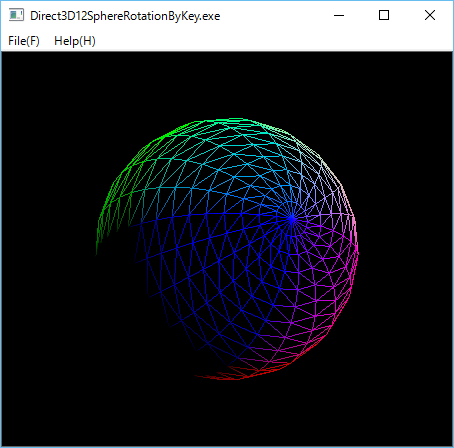Close the Direct3D12SphereRotationByKey window
The image size is (454, 448).
pyautogui.click(x=430, y=15)
